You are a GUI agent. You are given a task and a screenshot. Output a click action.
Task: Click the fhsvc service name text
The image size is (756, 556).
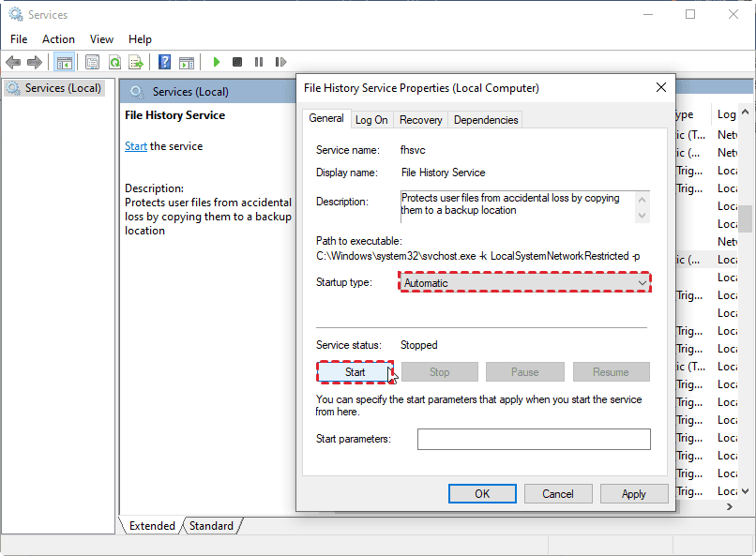pos(413,150)
